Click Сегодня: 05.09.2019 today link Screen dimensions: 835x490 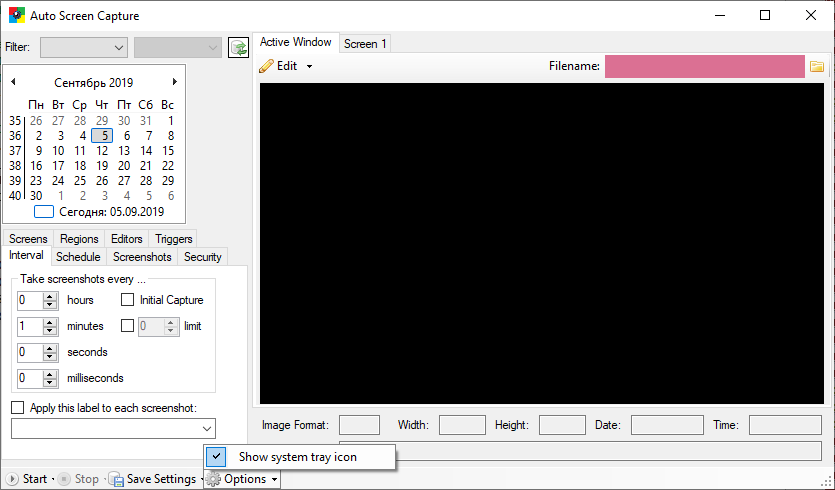[111, 211]
